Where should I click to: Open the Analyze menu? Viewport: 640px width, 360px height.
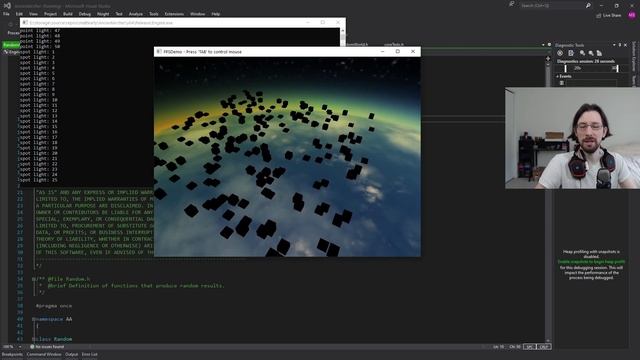click(x=136, y=14)
